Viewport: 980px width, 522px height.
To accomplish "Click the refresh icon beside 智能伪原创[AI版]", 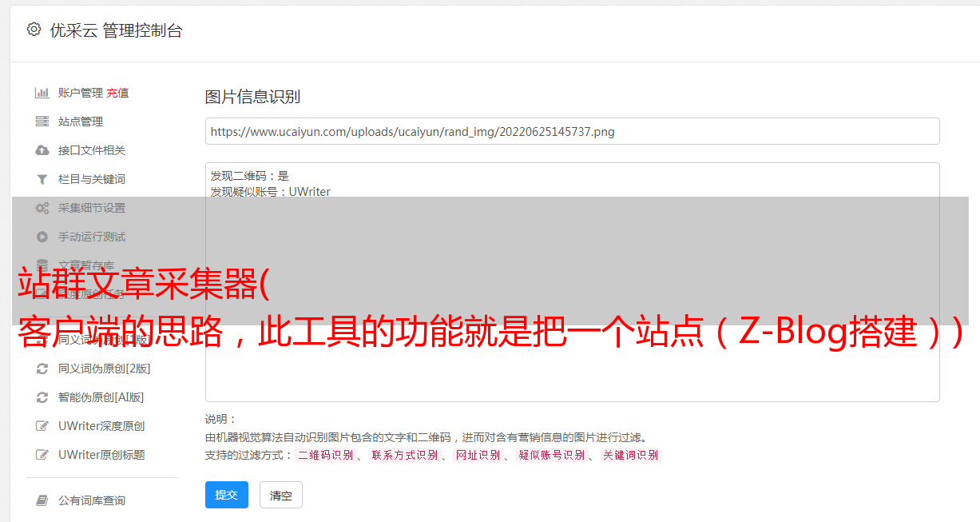I will 42,397.
